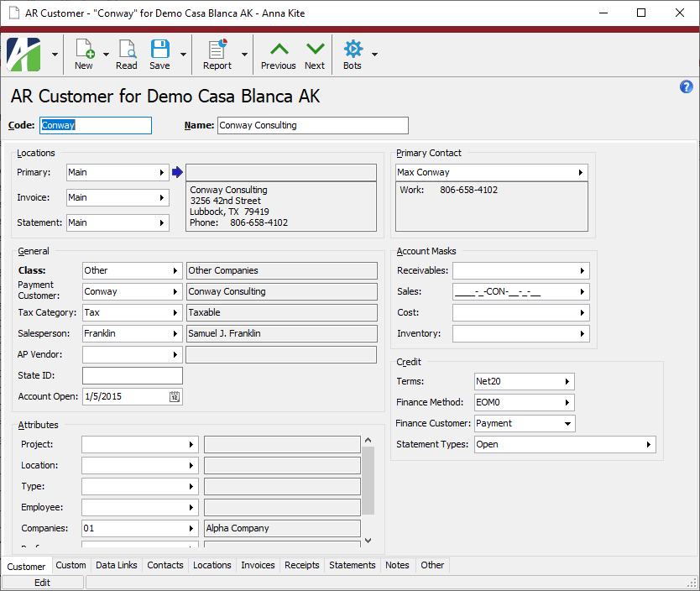This screenshot has width=700, height=591.
Task: Click the Read toolbar icon
Action: tap(127, 54)
